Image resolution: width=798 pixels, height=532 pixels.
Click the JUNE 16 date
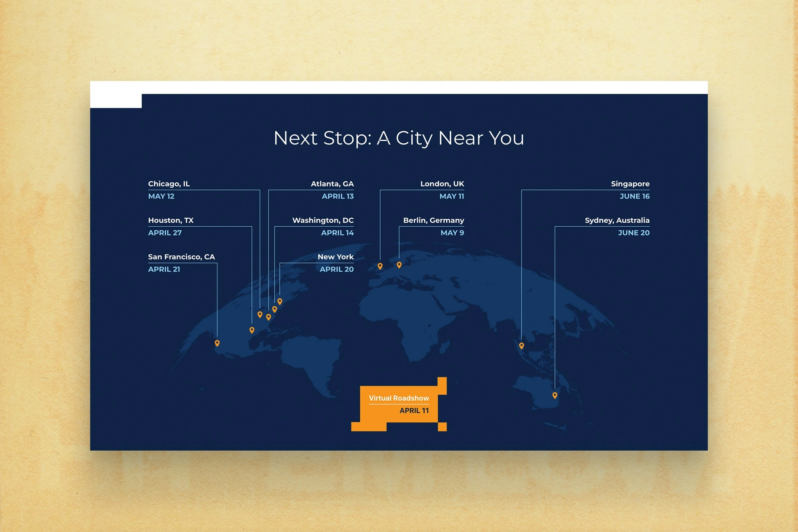pyautogui.click(x=634, y=196)
